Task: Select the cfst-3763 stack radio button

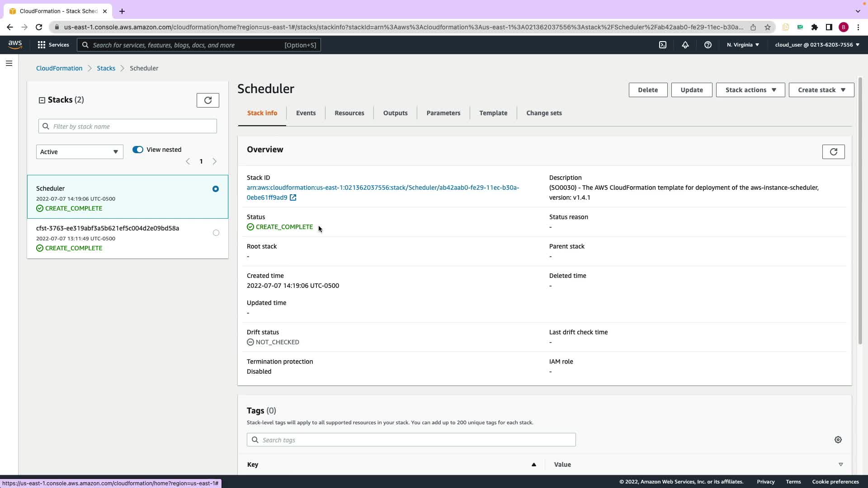Action: click(216, 233)
